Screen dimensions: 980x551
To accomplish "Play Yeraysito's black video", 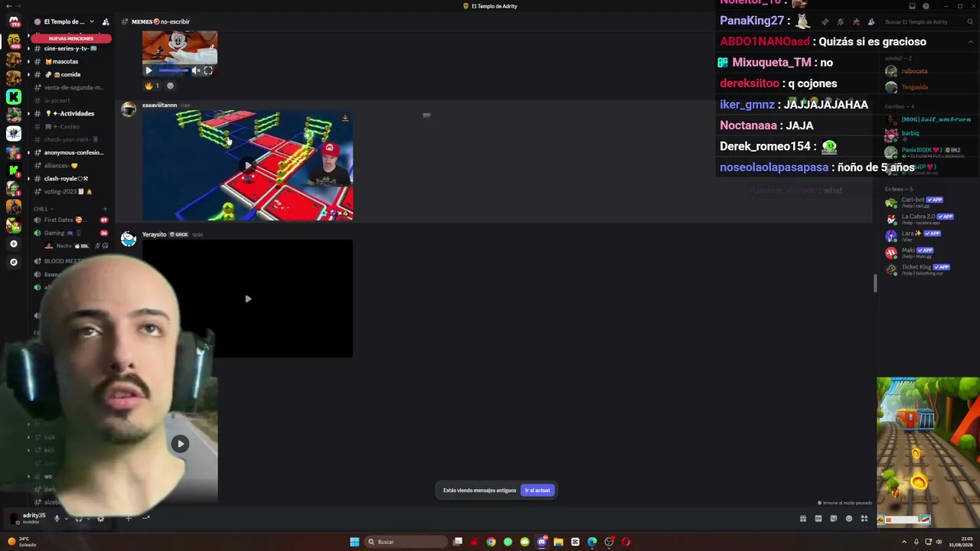I will [x=247, y=298].
